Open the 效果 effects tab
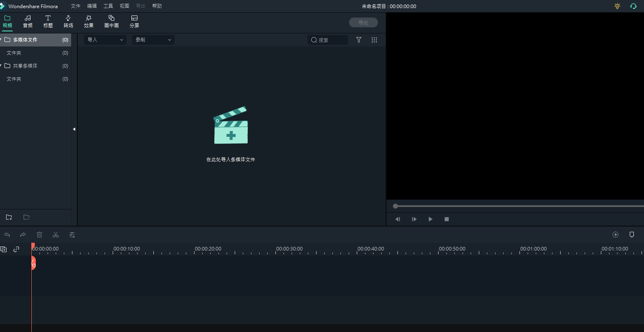Viewport: 644px width, 332px height. [89, 22]
